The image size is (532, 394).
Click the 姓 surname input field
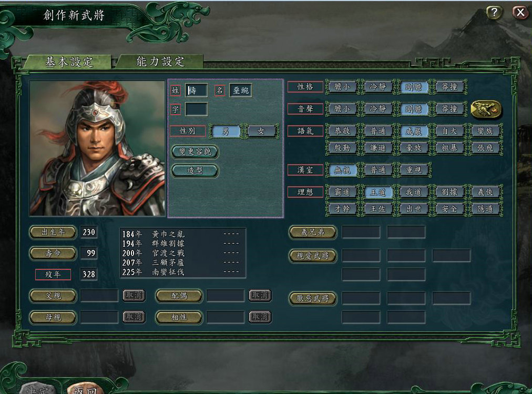point(197,90)
